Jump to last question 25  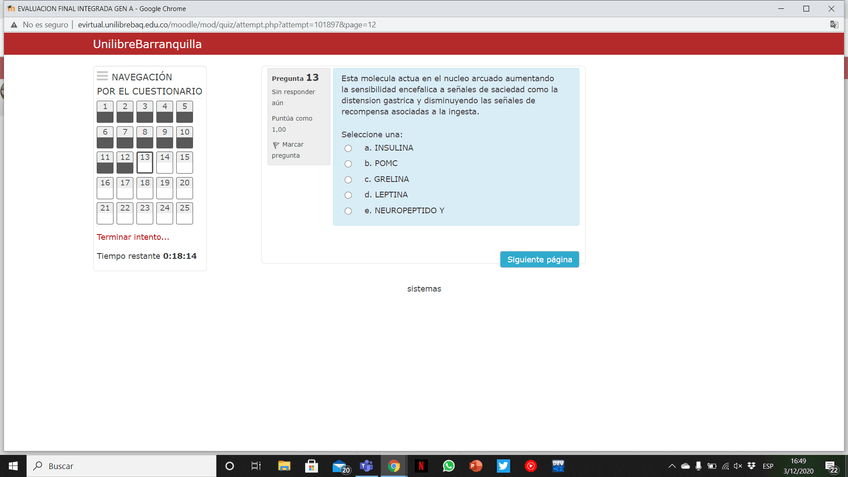184,213
